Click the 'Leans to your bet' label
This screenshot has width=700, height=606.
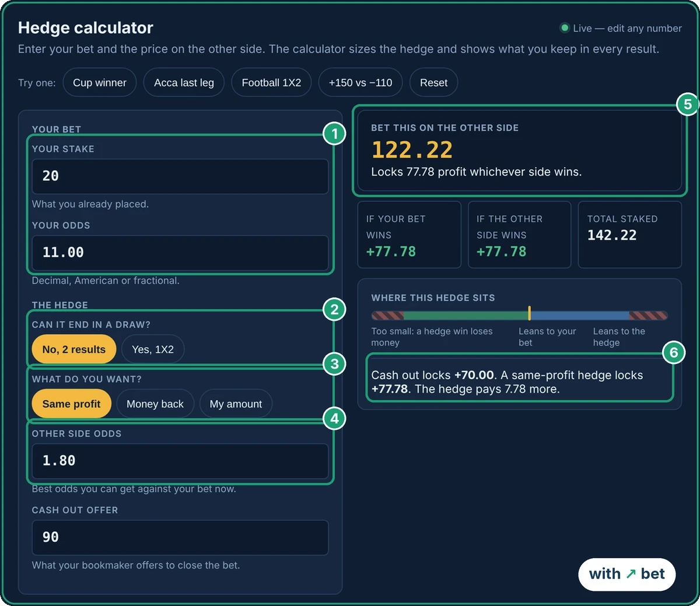[547, 337]
